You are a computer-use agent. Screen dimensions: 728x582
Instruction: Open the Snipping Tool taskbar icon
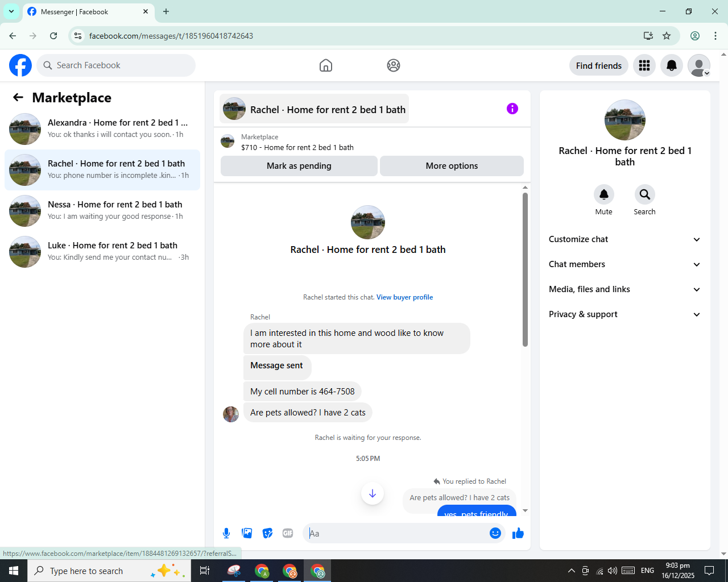coord(234,571)
